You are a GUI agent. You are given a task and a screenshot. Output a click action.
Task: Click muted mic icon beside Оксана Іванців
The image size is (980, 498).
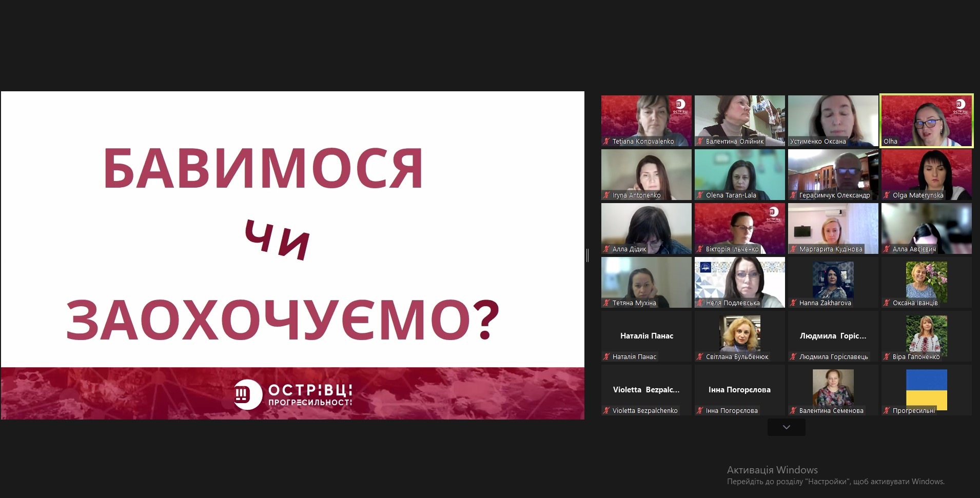pos(887,303)
